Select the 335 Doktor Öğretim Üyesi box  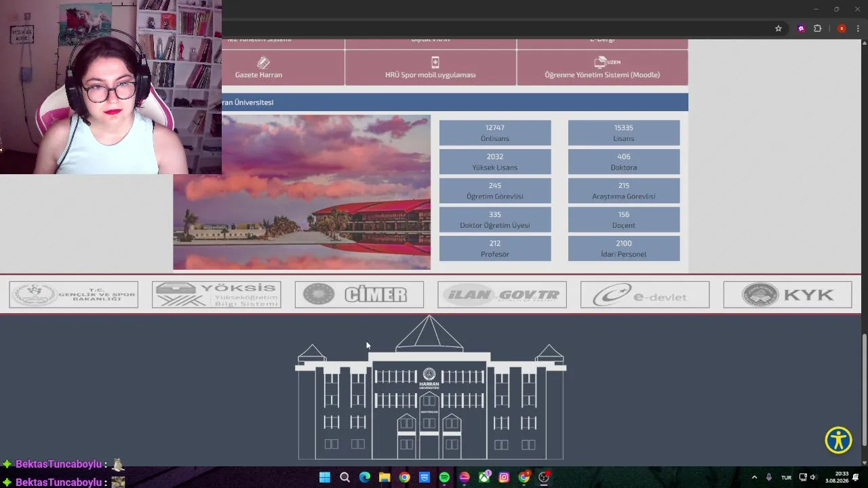[x=495, y=220]
